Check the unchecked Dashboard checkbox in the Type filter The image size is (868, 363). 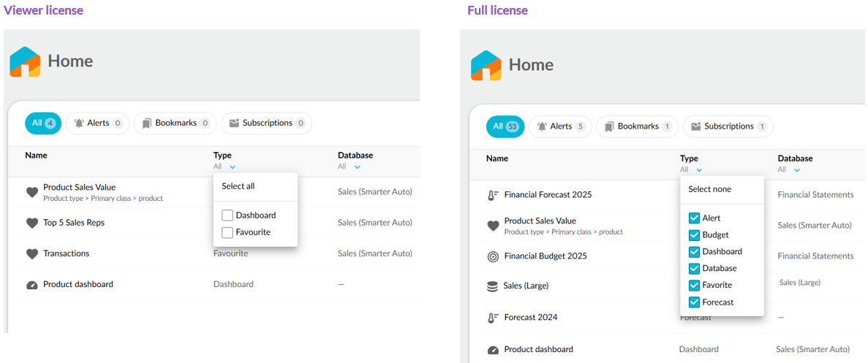(x=227, y=215)
